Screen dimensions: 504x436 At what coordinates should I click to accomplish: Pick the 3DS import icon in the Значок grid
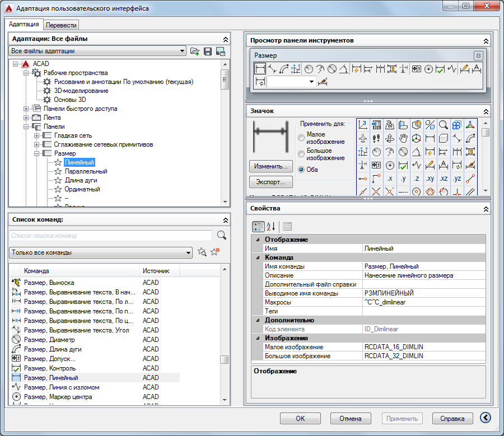coord(376,125)
